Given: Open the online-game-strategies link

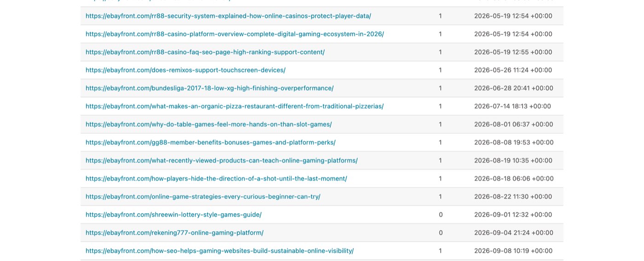Looking at the screenshot, I should (203, 197).
